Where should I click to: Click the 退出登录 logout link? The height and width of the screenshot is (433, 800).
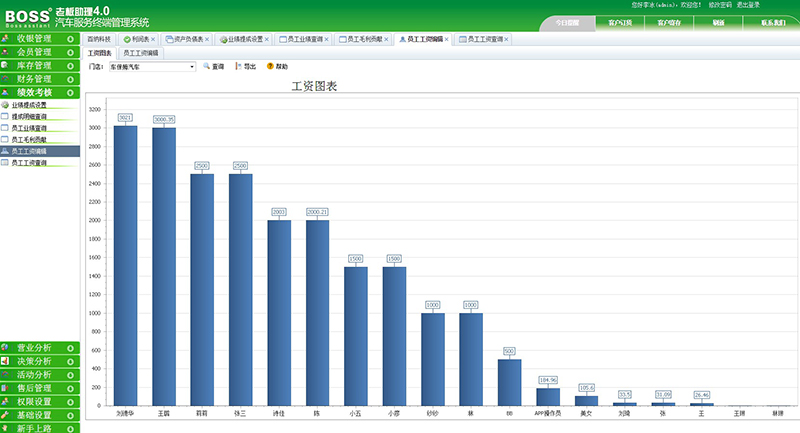(x=753, y=5)
